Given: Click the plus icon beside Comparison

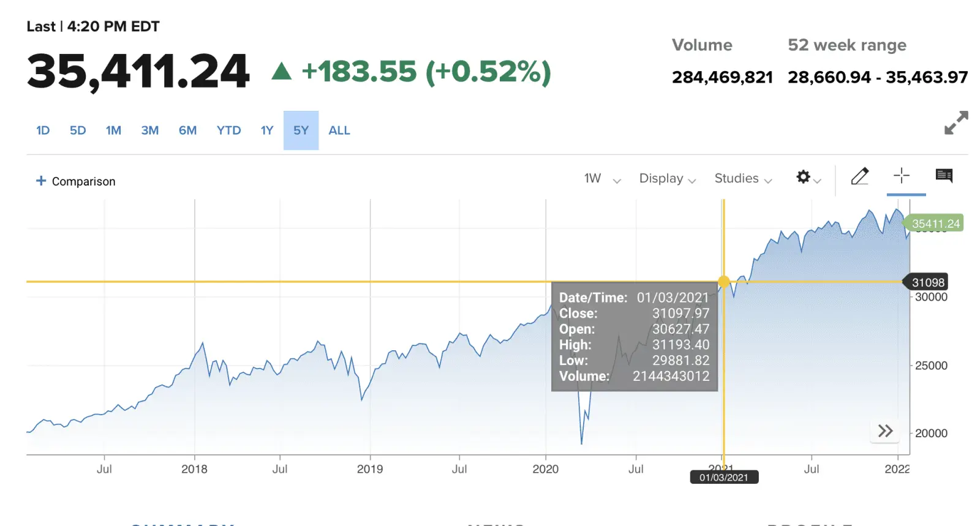Looking at the screenshot, I should (x=40, y=181).
